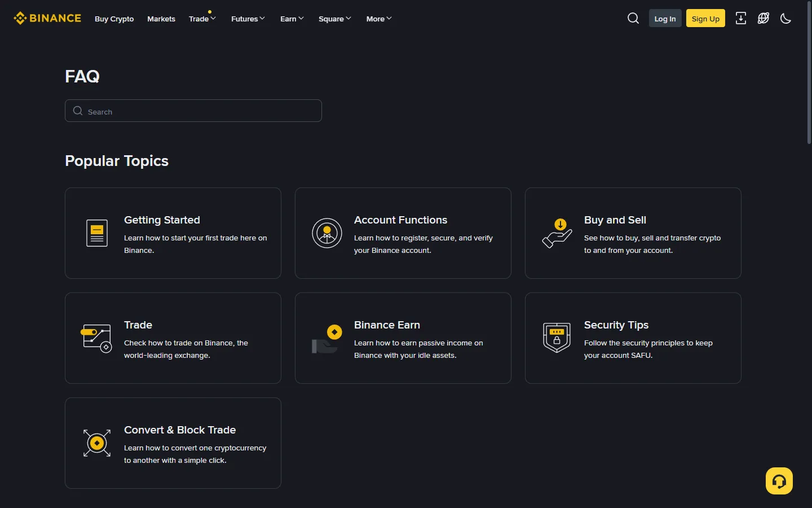Open Buy Crypto in the navigation
This screenshot has width=812, height=508.
pyautogui.click(x=114, y=19)
